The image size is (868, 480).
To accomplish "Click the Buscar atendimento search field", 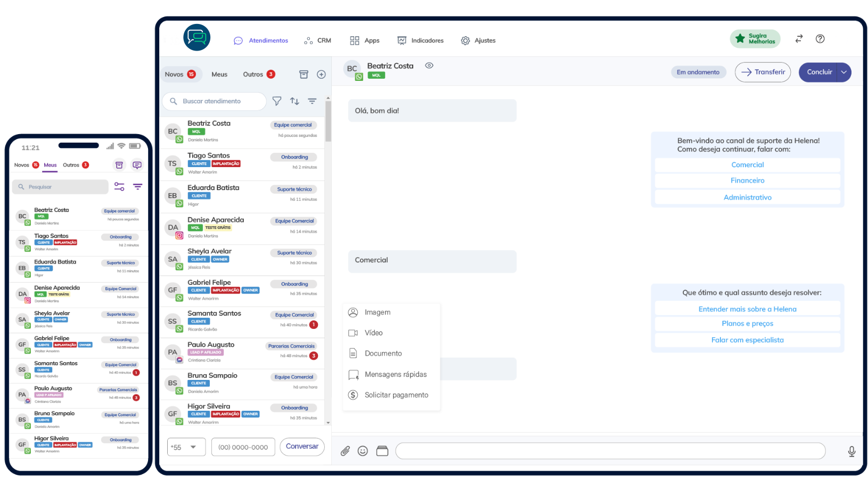I will [x=218, y=101].
